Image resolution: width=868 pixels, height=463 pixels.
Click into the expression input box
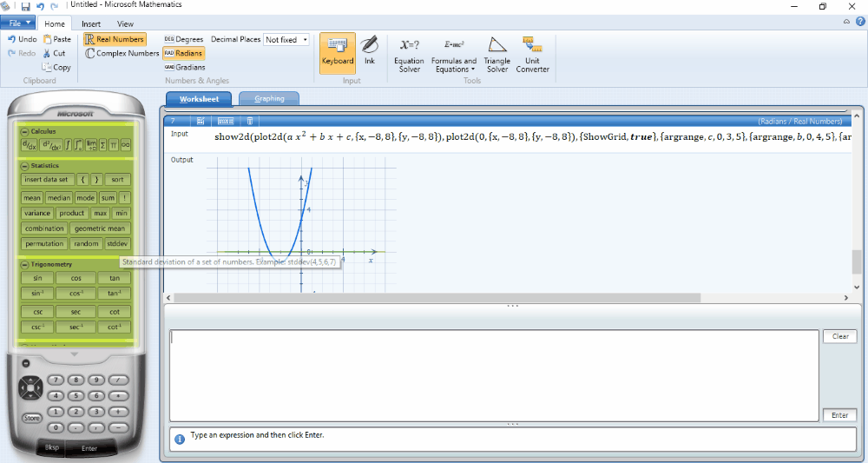[x=494, y=375]
